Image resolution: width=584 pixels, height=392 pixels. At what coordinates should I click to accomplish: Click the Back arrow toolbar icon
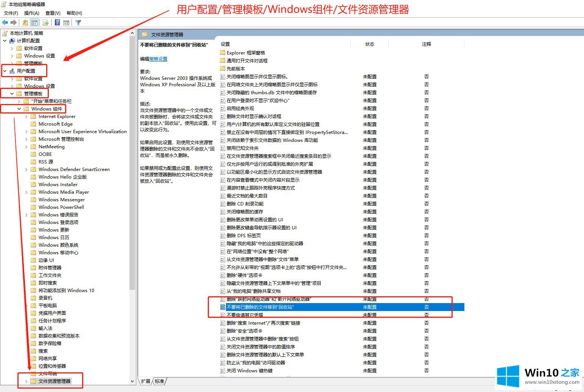coord(5,23)
